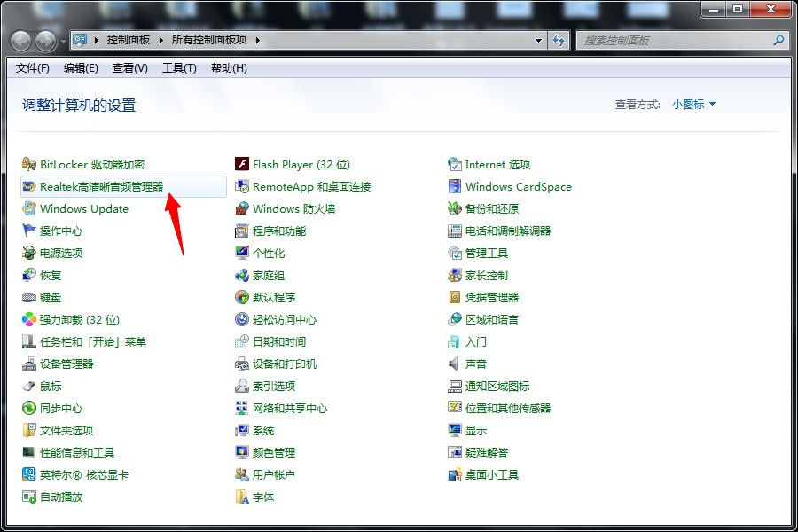
Task: Click the 控制面板 breadcrumb segment
Action: (x=129, y=40)
